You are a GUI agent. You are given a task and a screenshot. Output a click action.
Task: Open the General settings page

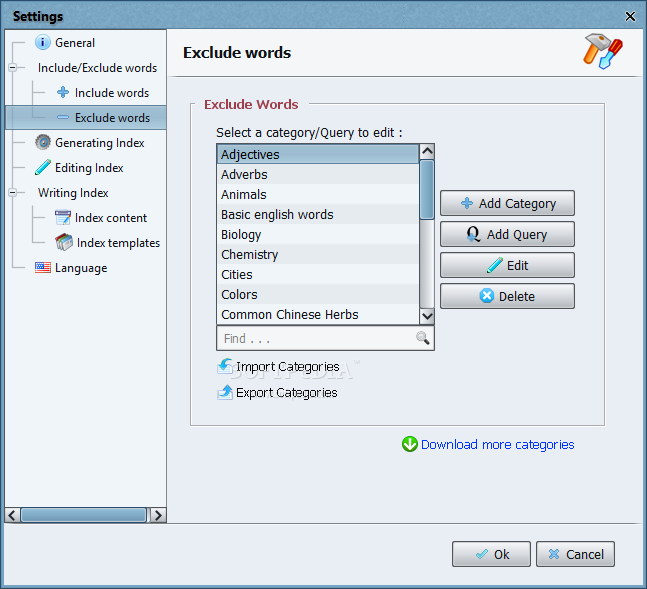click(x=75, y=43)
